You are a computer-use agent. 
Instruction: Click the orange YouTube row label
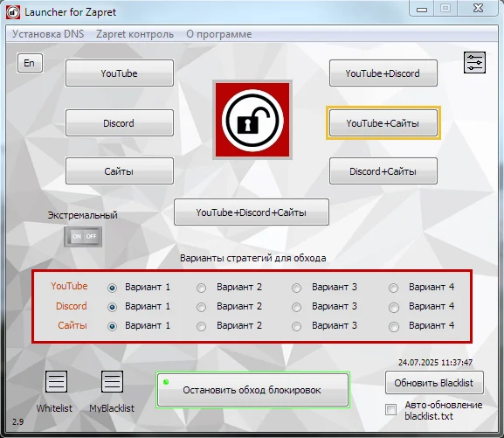point(69,286)
